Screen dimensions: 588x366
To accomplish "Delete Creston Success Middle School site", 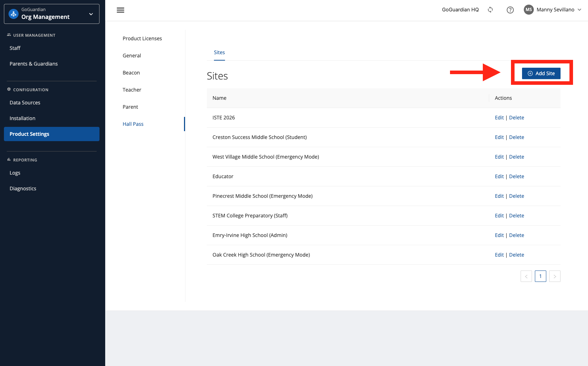I will click(x=517, y=137).
